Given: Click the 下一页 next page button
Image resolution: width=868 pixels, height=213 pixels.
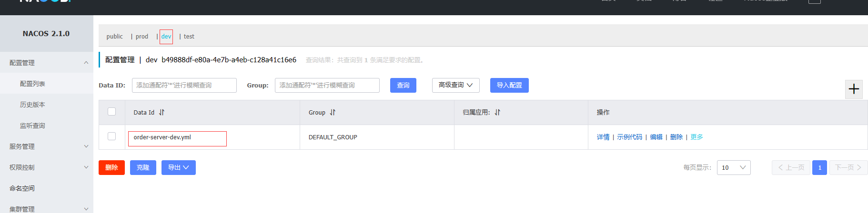Looking at the screenshot, I should tap(848, 167).
